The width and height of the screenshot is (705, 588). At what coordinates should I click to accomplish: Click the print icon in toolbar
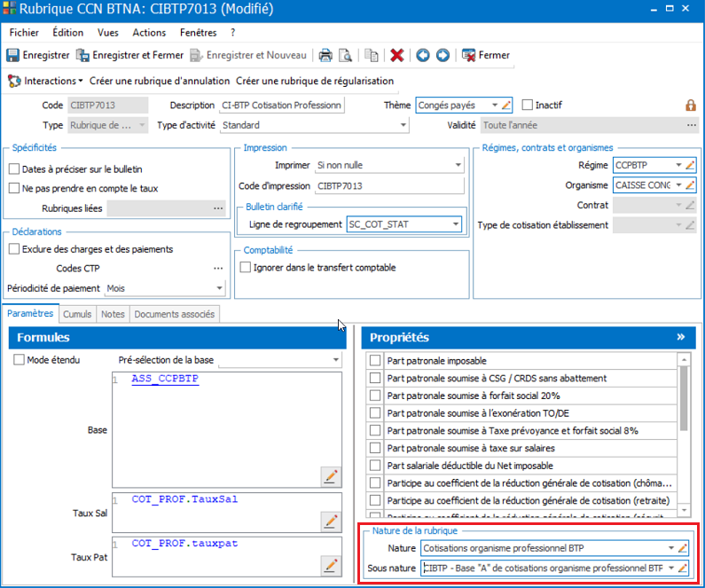click(325, 55)
